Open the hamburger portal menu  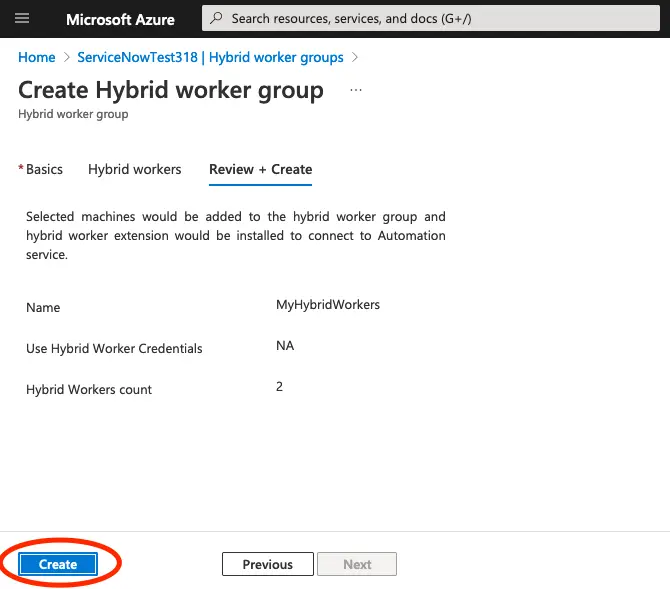22,18
